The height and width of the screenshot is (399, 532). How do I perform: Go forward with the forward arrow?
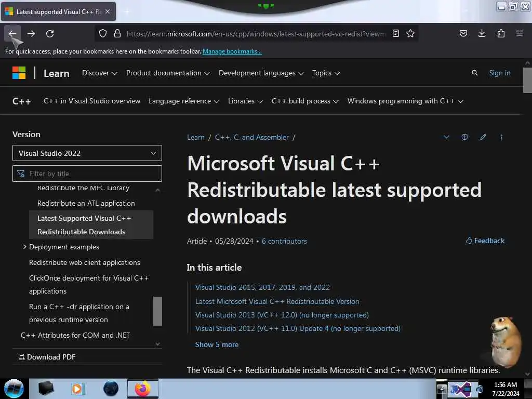(31, 34)
